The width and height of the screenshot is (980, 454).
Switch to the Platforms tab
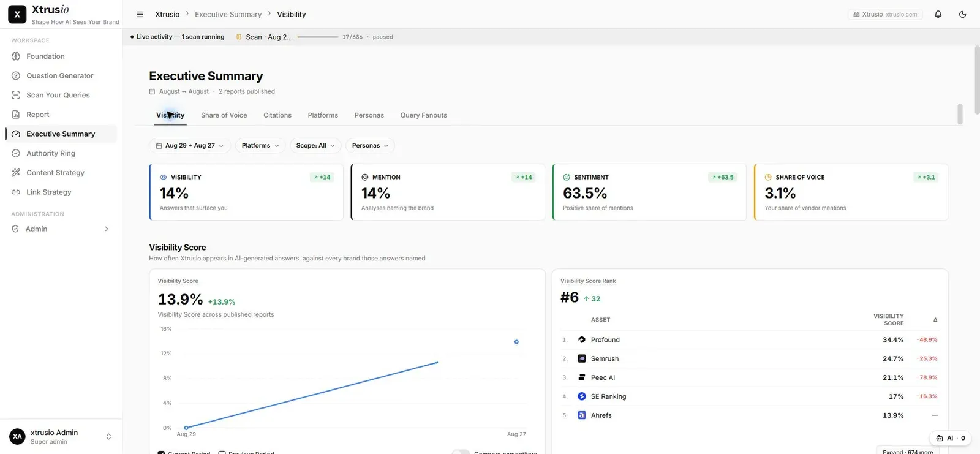click(x=323, y=115)
